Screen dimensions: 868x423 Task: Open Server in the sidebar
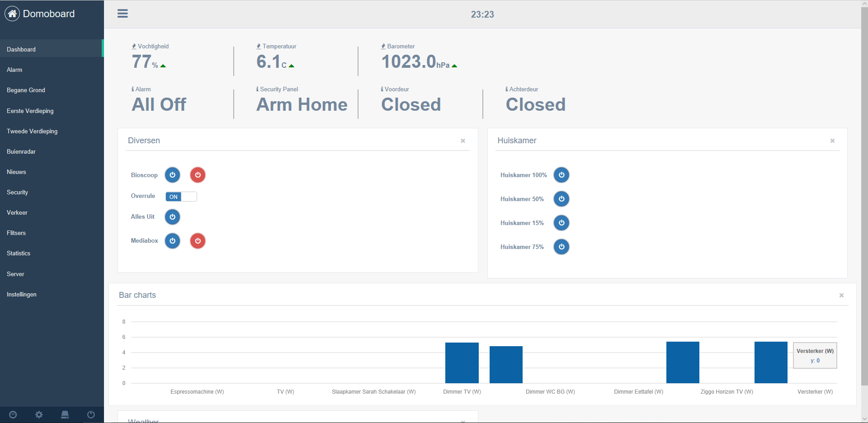click(52, 274)
